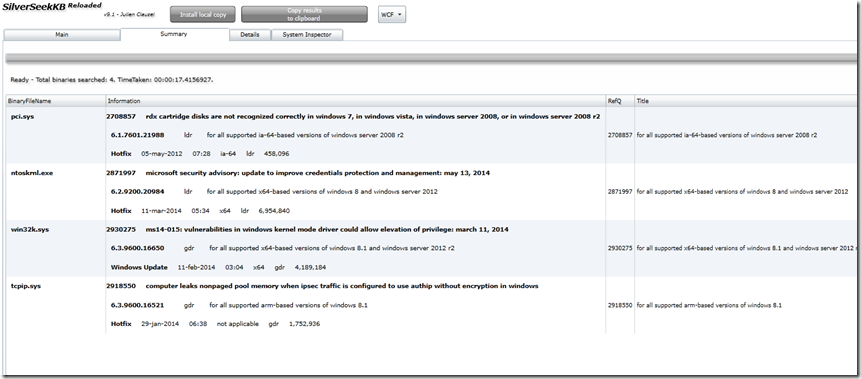Viewport: 861px width, 379px height.
Task: Open the Details tab
Action: pyautogui.click(x=249, y=35)
